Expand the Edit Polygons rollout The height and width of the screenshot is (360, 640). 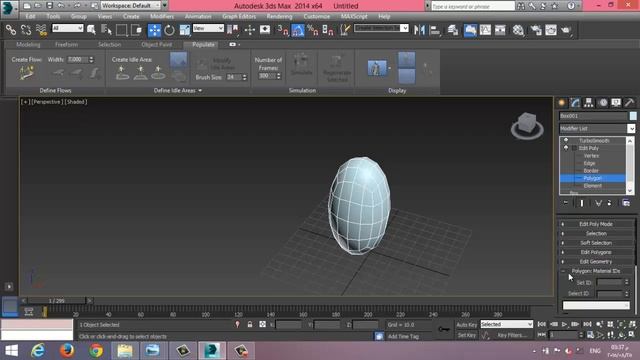(x=596, y=252)
